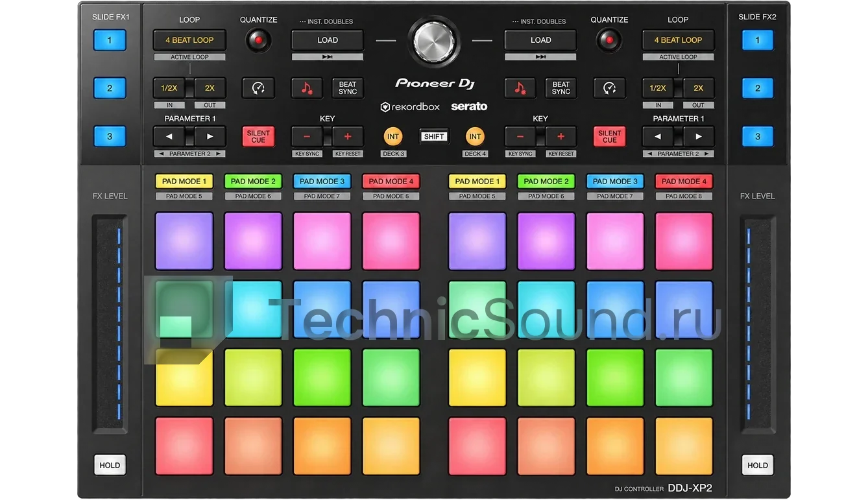
Task: Toggle the left deck QUANTIZE button
Action: [258, 41]
